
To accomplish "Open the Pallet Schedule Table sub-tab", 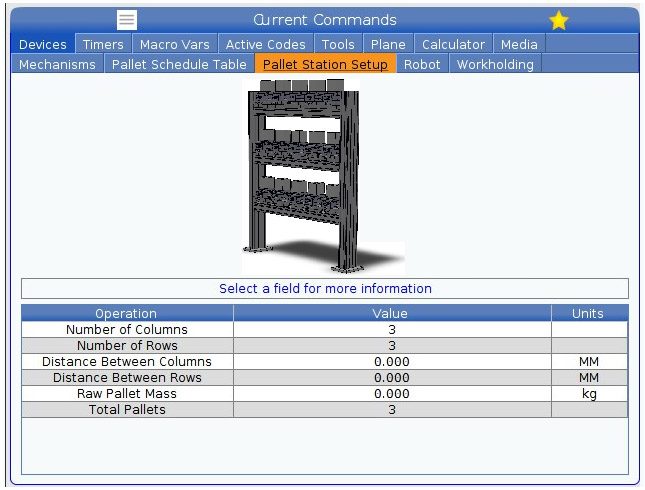I will pyautogui.click(x=179, y=64).
